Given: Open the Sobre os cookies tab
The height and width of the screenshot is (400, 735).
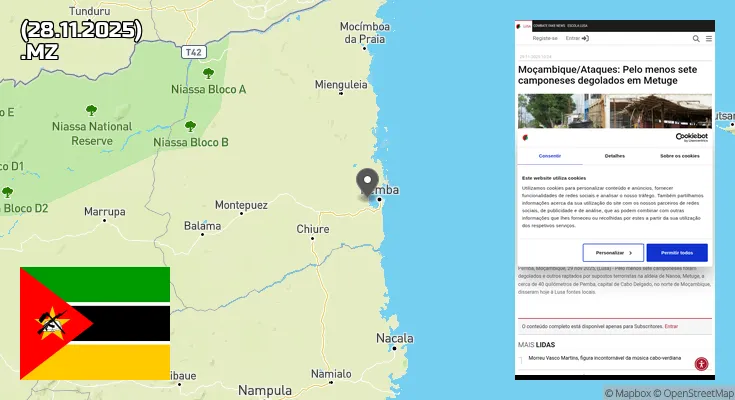Looking at the screenshot, I should (x=680, y=156).
